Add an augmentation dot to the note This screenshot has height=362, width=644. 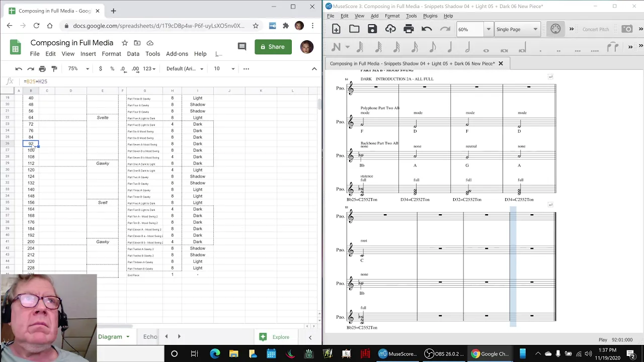pos(540,50)
